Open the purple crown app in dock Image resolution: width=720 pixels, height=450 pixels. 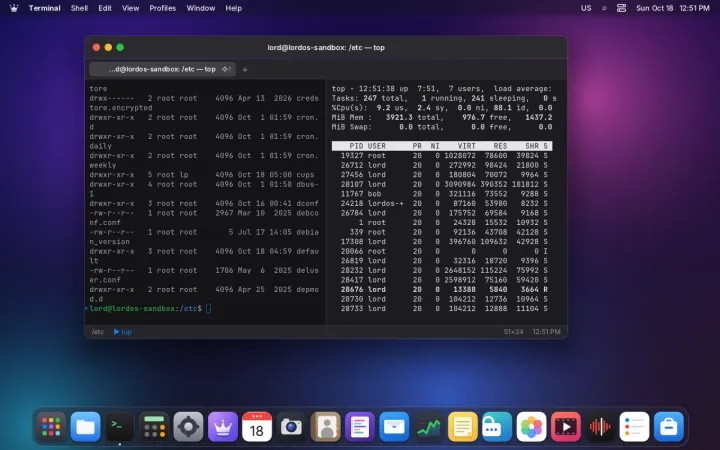pyautogui.click(x=223, y=427)
